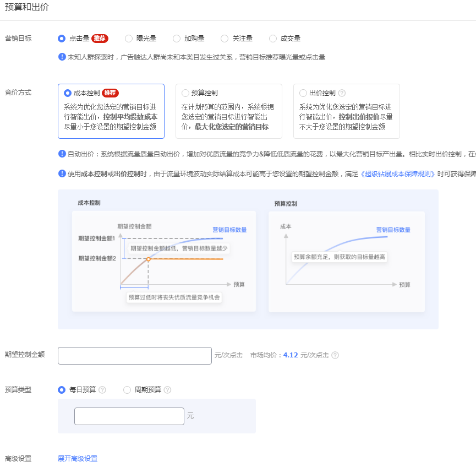Choose 每日预算 budget type
476x467 pixels.
point(62,390)
